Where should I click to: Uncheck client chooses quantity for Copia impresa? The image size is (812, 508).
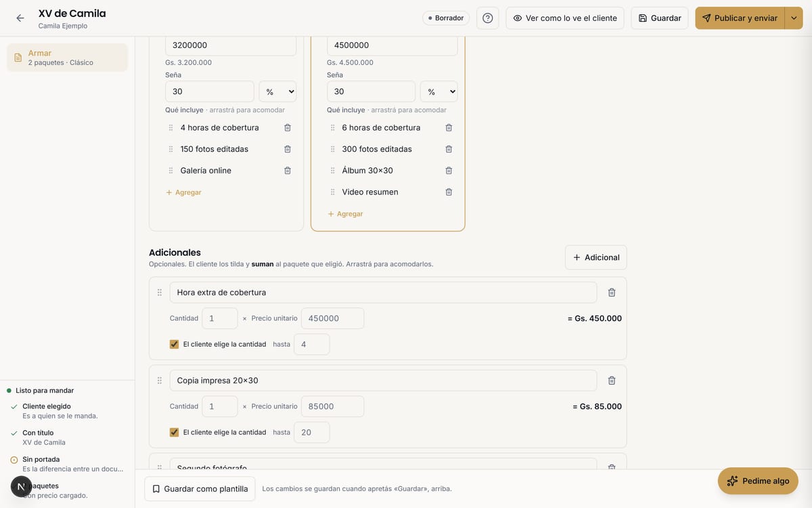click(x=175, y=432)
